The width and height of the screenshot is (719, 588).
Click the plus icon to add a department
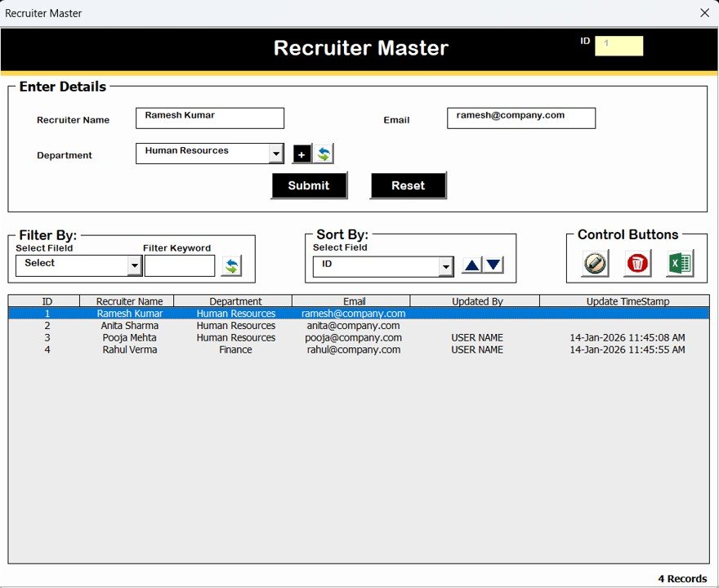[301, 154]
